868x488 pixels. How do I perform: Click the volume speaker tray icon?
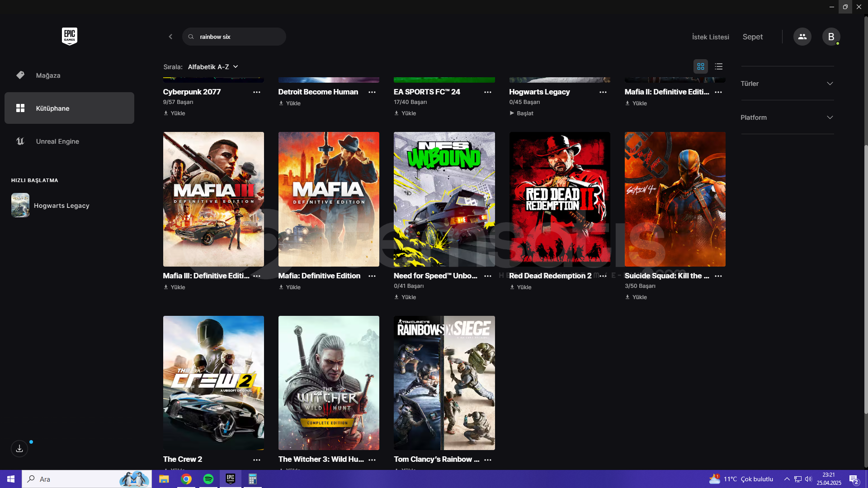pos(808,479)
